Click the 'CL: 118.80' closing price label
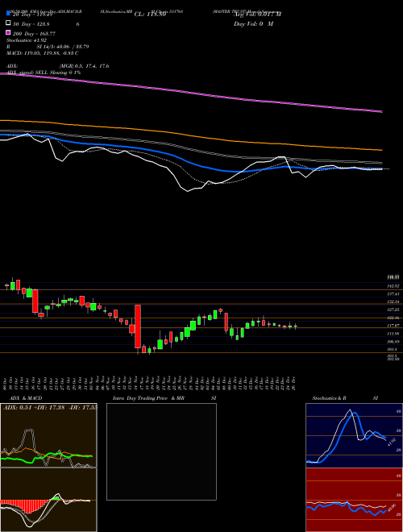This screenshot has height=532, width=403. click(x=150, y=15)
